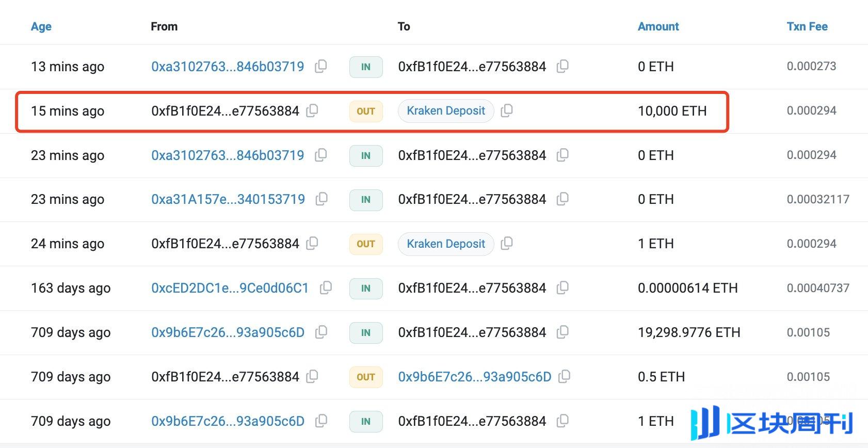Open recipient 0x9b6E7c26...93a905c6D in 0.5 ETH row
The height and width of the screenshot is (448, 868).
(474, 377)
